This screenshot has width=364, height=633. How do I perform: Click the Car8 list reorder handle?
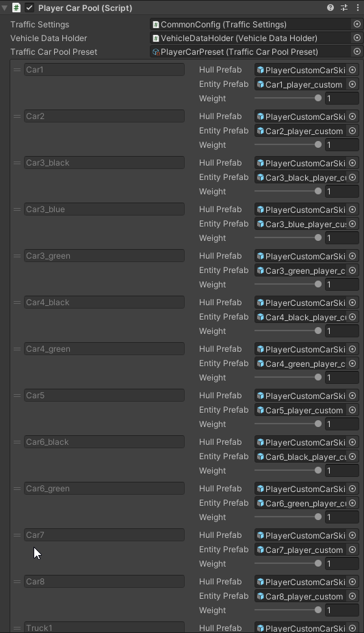click(x=17, y=581)
